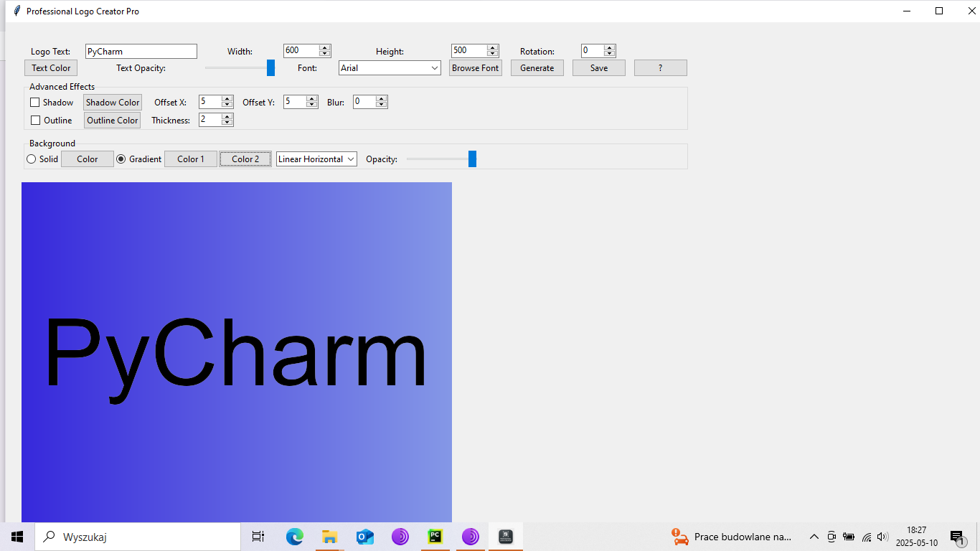
Task: Click the Thickness value field
Action: [210, 120]
